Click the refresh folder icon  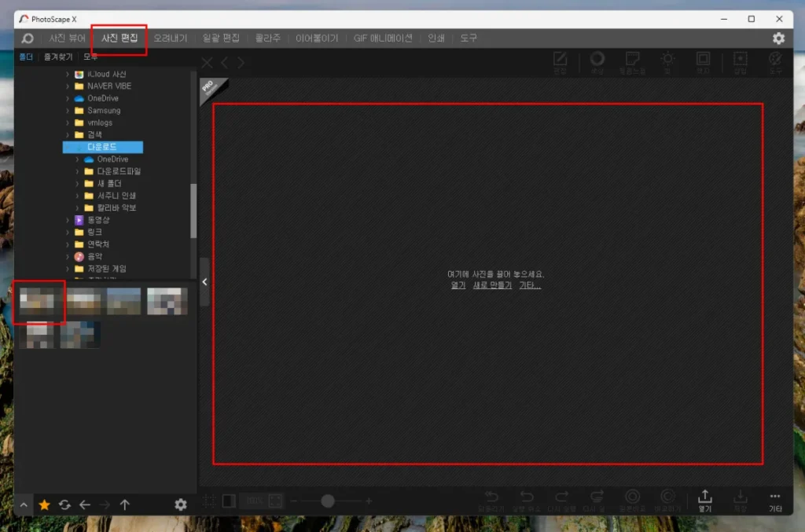click(64, 505)
